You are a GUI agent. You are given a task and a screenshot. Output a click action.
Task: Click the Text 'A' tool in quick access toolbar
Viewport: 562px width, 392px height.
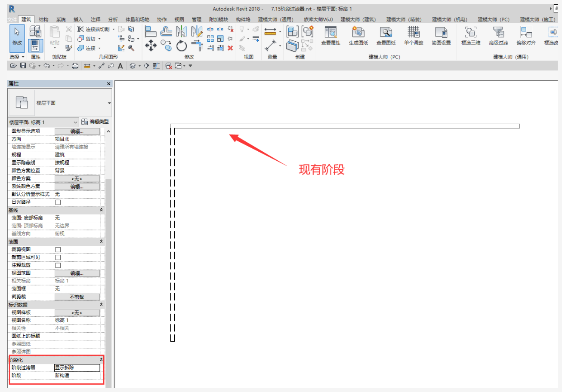(x=120, y=66)
